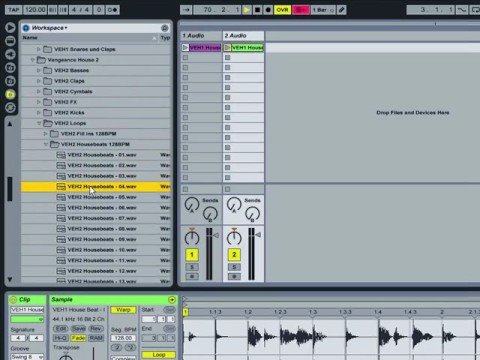This screenshot has width=480, height=360.
Task: Open the Live Device Browser sidebar icon
Action: pos(10,41)
